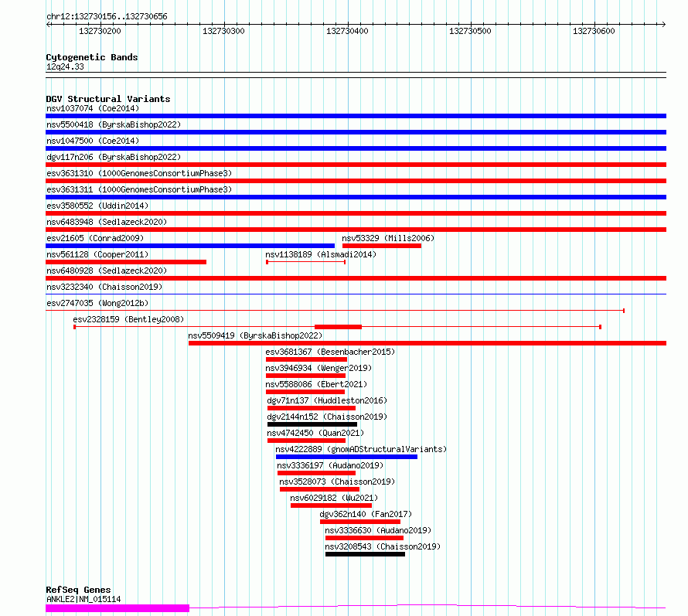The image size is (688, 616).
Task: Click the chr12:132730156..132730656 region label
Action: pyautogui.click(x=107, y=17)
